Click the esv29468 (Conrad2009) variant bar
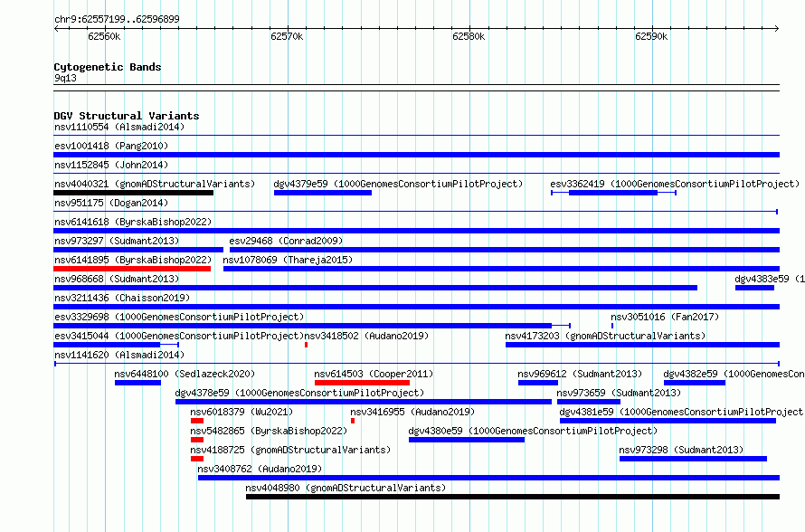The image size is (805, 532). pos(505,250)
